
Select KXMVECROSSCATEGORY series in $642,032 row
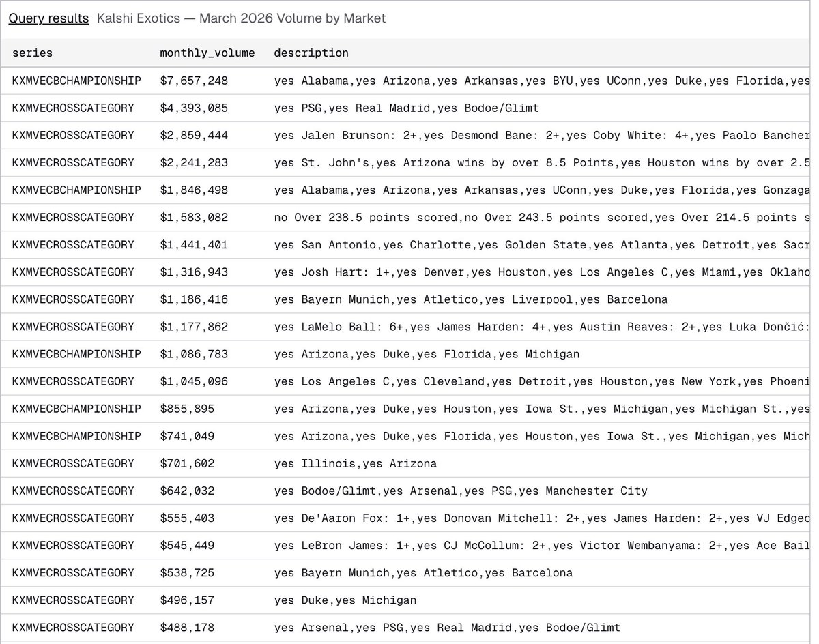73,491
